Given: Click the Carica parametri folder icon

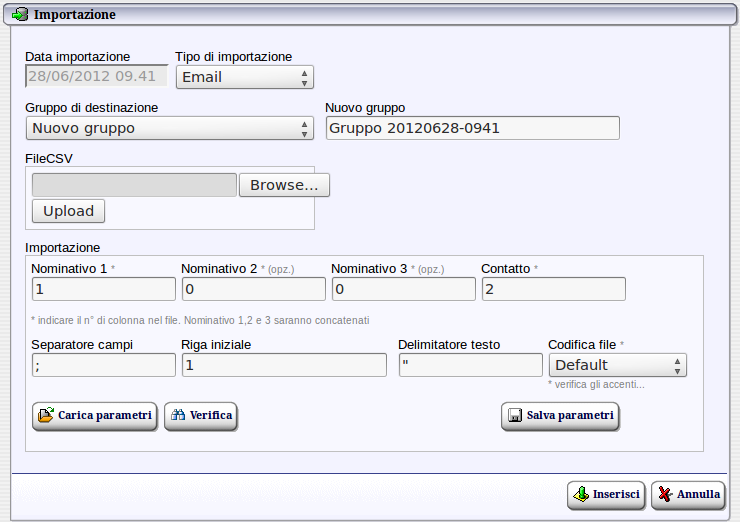Looking at the screenshot, I should [x=45, y=416].
